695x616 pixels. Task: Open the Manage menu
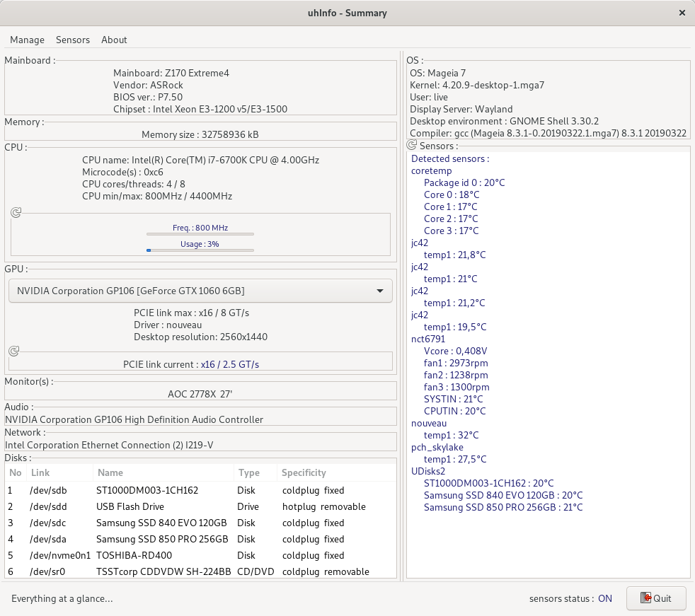[x=27, y=40]
